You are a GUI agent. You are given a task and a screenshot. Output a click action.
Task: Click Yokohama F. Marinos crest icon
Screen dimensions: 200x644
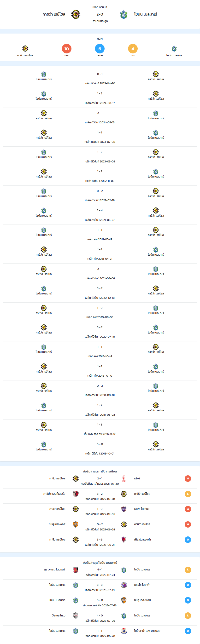pyautogui.click(x=124, y=631)
